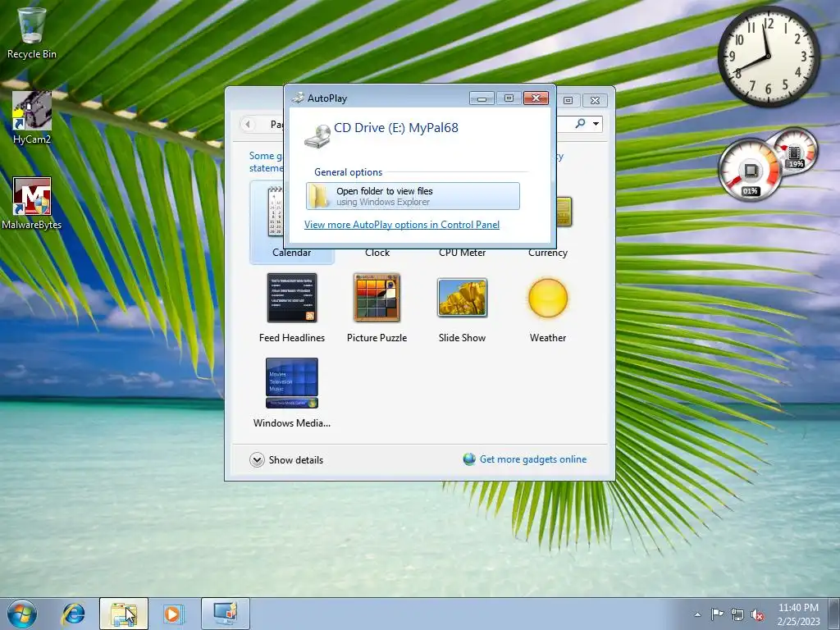840x630 pixels.
Task: Show hidden tray icons arrow
Action: pyautogui.click(x=697, y=614)
